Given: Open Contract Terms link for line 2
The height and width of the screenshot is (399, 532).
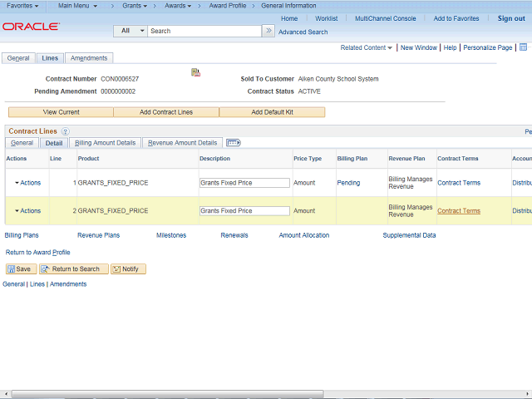Looking at the screenshot, I should point(459,211).
